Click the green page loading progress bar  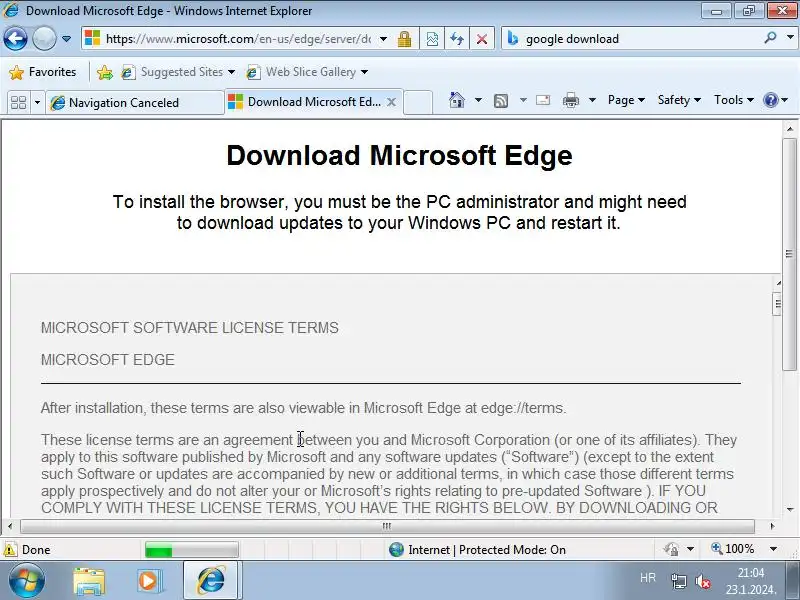pyautogui.click(x=191, y=550)
